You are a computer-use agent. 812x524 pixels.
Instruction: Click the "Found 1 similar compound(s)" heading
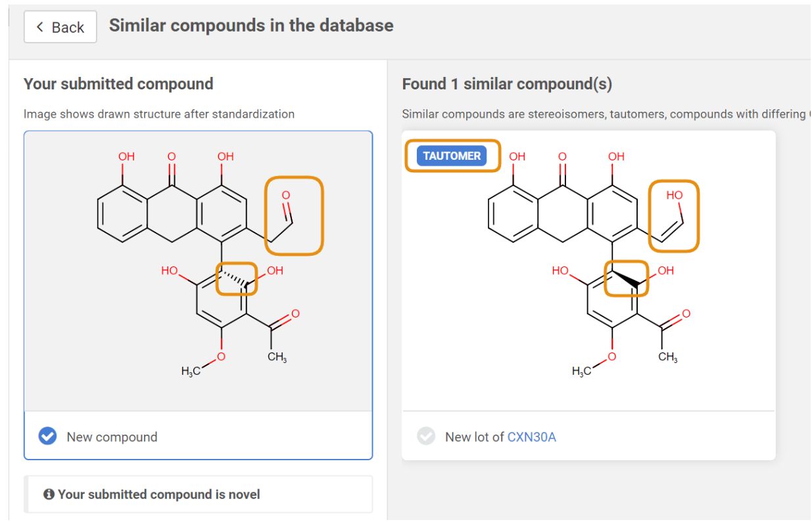click(507, 84)
